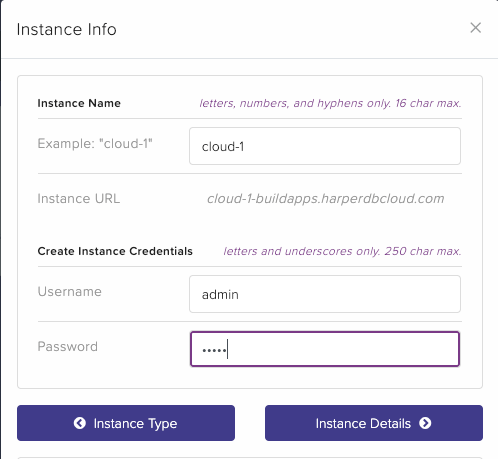The height and width of the screenshot is (459, 498).
Task: Click the Username label
Action: click(x=70, y=292)
